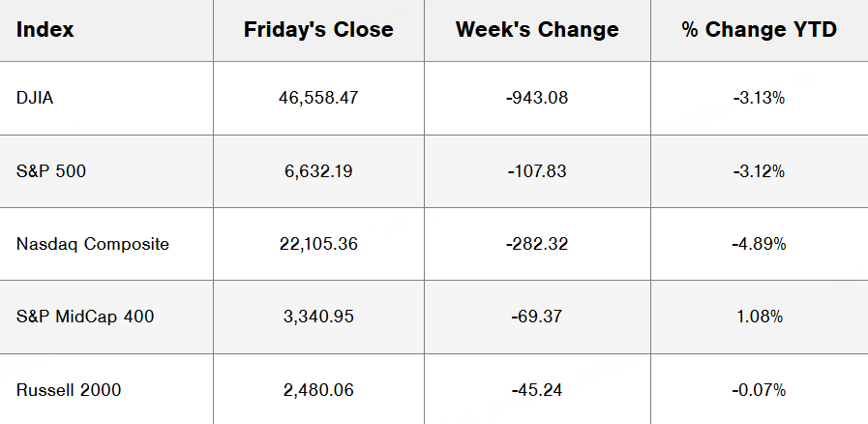The width and height of the screenshot is (868, 424).
Task: Click DJIA closing value 46,558.47
Action: (318, 98)
